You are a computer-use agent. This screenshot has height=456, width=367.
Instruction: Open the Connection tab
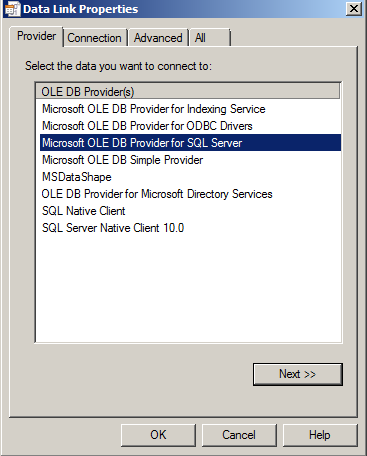click(x=95, y=38)
